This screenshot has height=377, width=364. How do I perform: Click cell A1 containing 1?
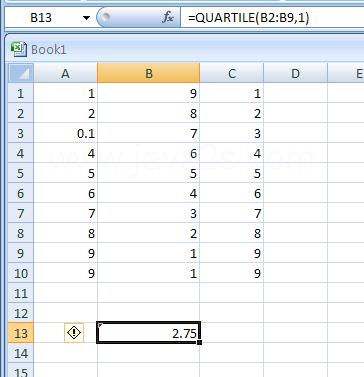pyautogui.click(x=65, y=93)
